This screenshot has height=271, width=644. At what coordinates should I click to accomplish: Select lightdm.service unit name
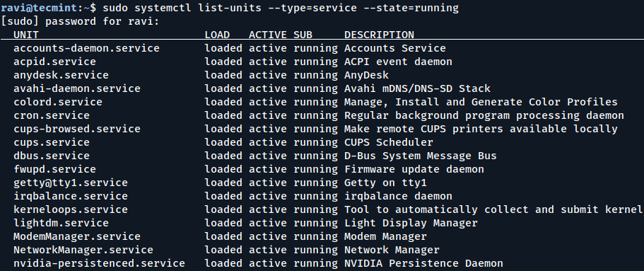(62, 223)
